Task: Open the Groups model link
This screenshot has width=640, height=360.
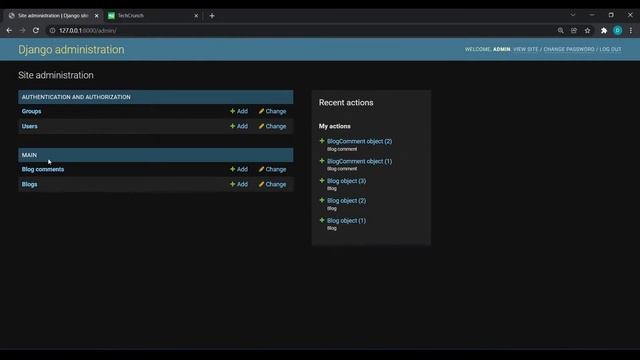Action: coord(31,111)
